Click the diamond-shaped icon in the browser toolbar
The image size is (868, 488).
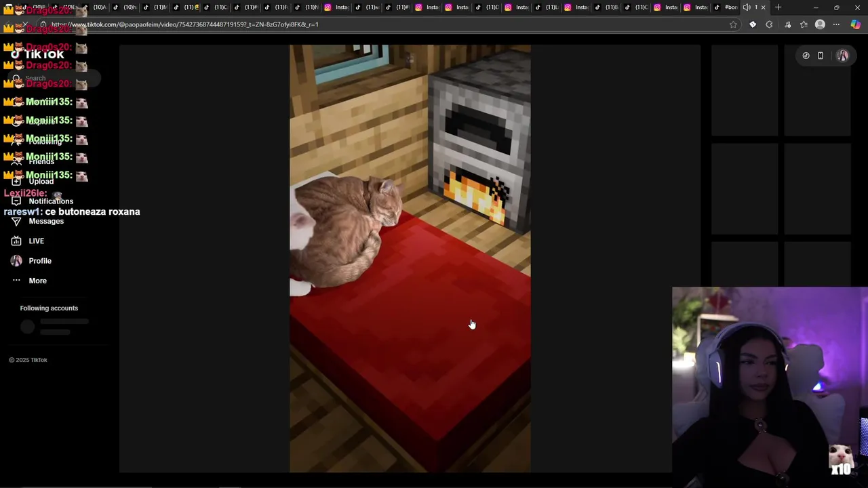coord(753,24)
